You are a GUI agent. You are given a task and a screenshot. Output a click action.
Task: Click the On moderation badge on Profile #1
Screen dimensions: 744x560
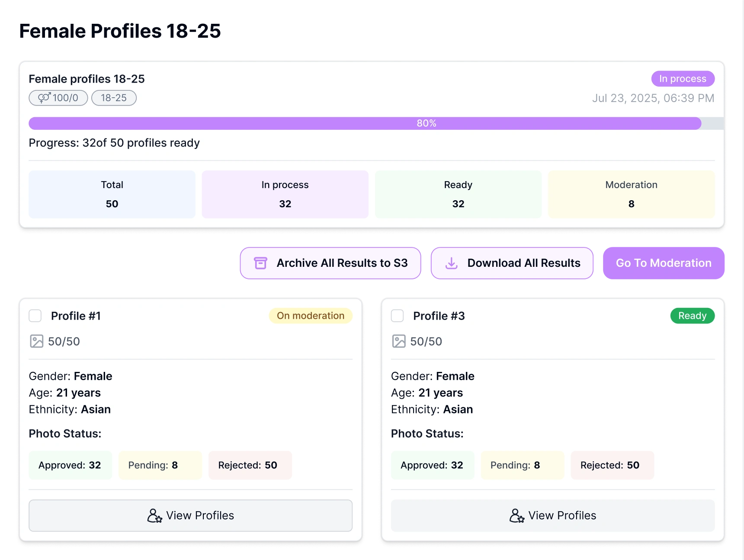click(x=310, y=316)
